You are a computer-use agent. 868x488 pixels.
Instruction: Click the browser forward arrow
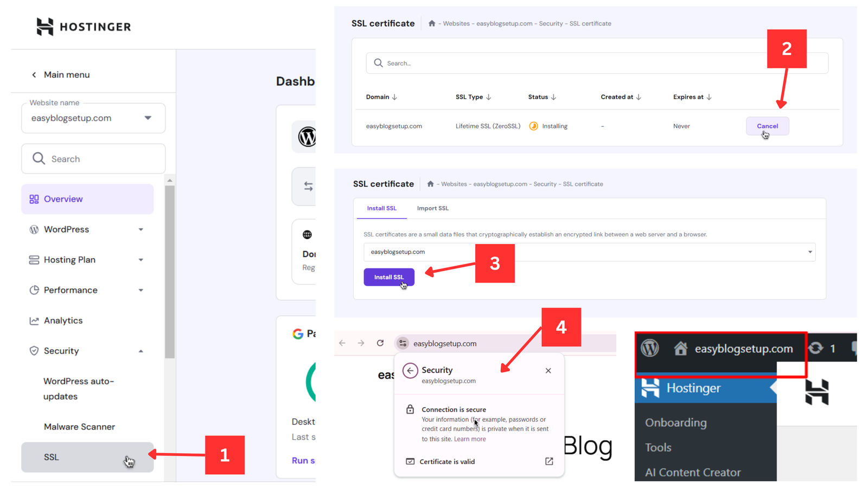[361, 343]
